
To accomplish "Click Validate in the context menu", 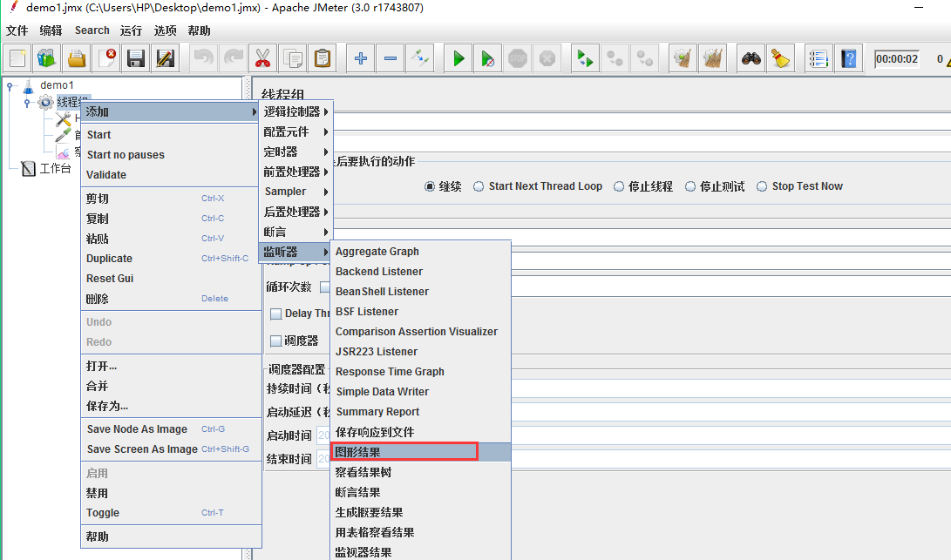I will pos(171,174).
